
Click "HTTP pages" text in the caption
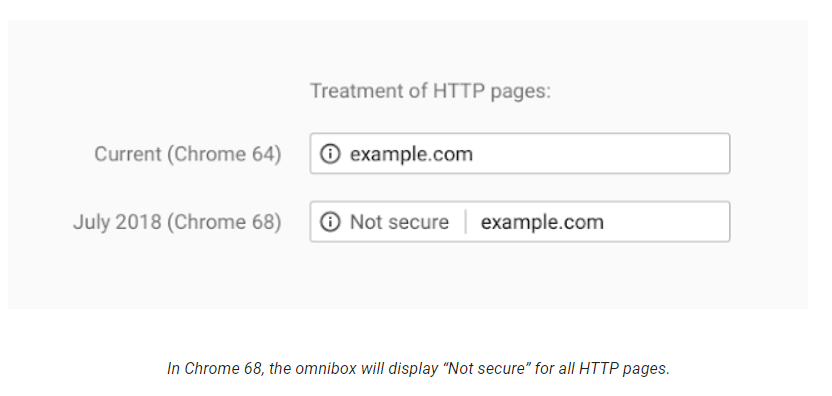click(x=624, y=368)
